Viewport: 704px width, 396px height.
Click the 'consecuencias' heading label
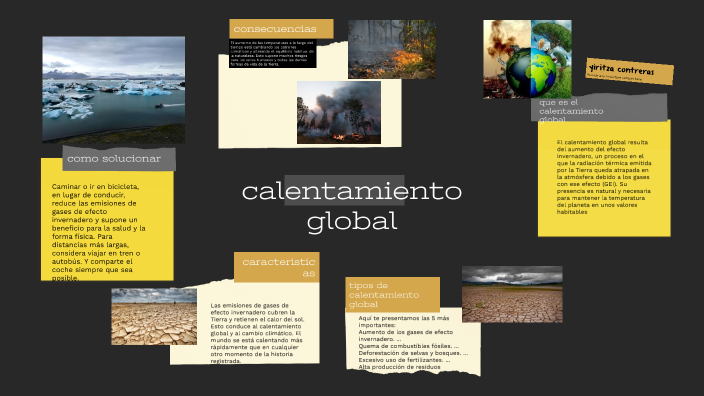[281, 29]
